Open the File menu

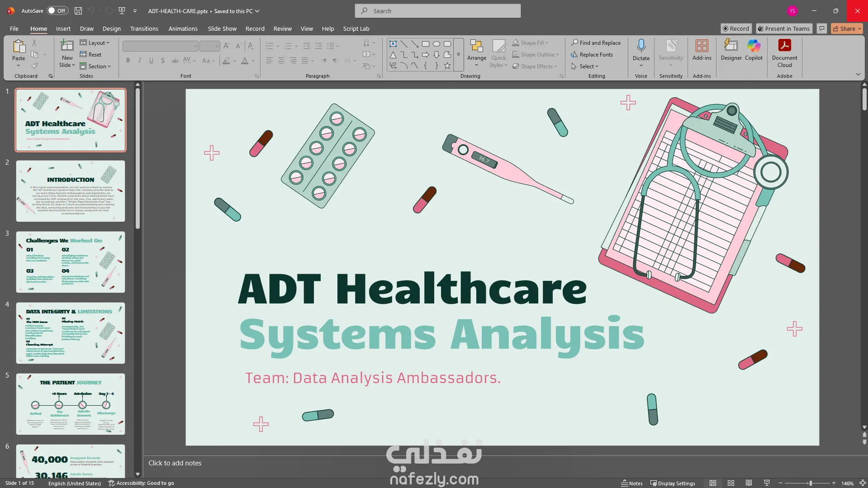point(14,28)
